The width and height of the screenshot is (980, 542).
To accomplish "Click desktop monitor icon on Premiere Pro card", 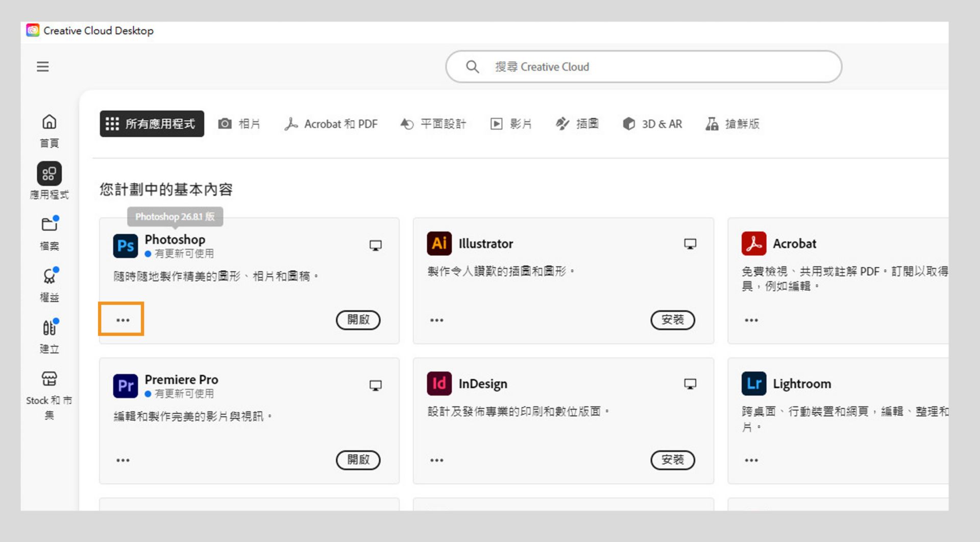I will tap(376, 386).
